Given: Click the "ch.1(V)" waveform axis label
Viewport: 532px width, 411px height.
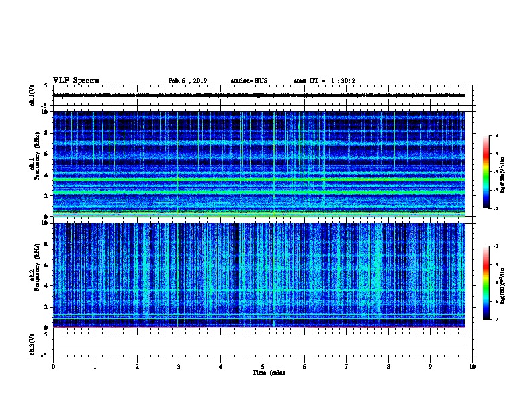Looking at the screenshot, I should [x=32, y=95].
